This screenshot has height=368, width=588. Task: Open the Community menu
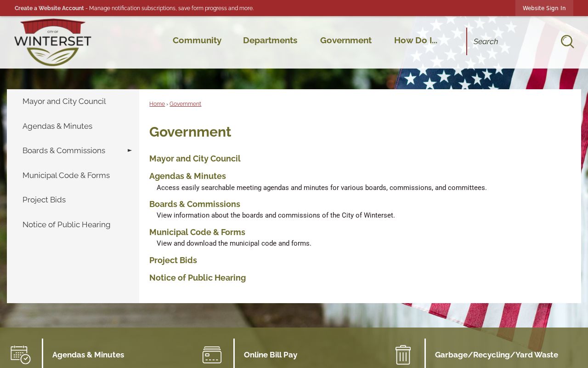tap(197, 40)
